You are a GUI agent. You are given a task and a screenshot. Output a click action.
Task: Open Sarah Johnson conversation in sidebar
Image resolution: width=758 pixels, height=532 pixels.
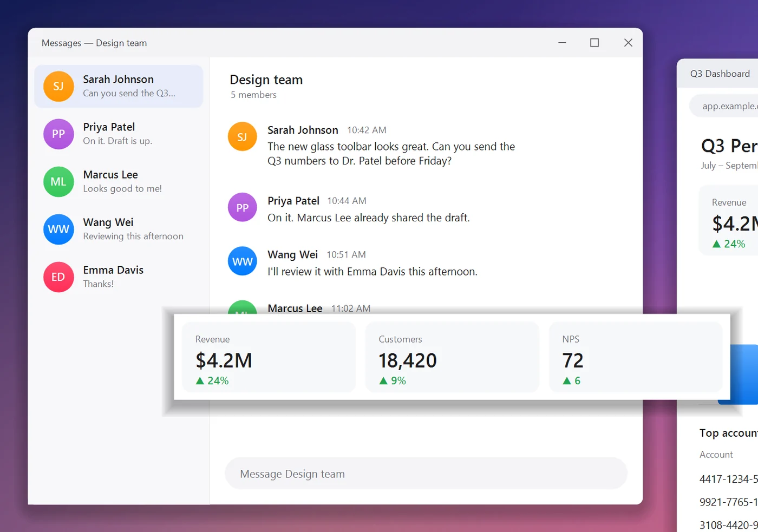coord(119,86)
